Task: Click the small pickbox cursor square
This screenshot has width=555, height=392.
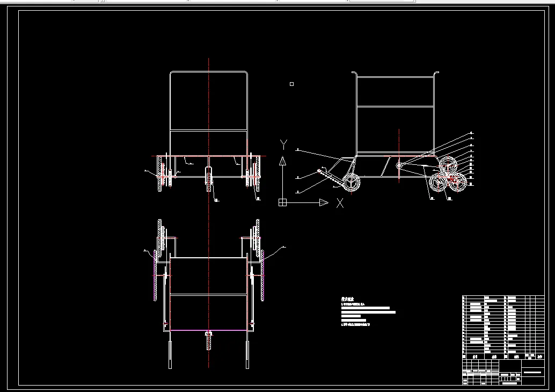Action: pos(291,84)
